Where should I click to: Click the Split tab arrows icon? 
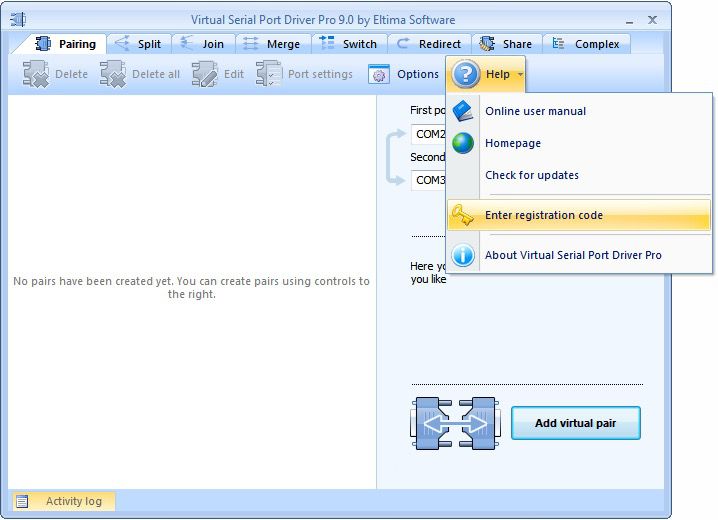122,43
